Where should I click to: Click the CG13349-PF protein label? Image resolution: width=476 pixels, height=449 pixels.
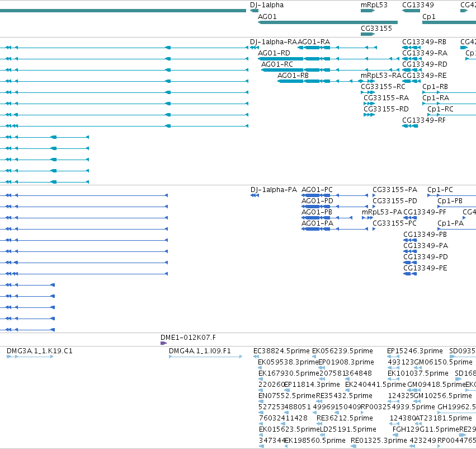tap(425, 212)
